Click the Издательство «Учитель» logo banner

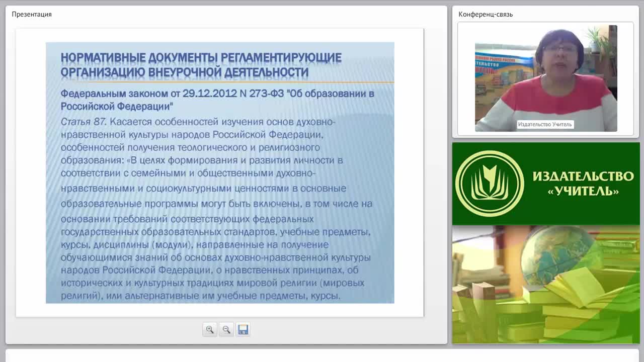[546, 184]
